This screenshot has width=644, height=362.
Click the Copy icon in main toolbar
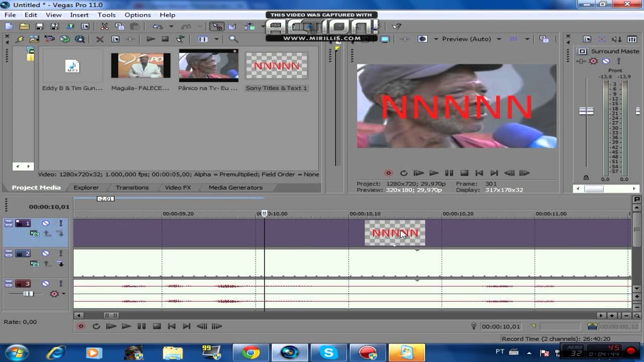[119, 27]
